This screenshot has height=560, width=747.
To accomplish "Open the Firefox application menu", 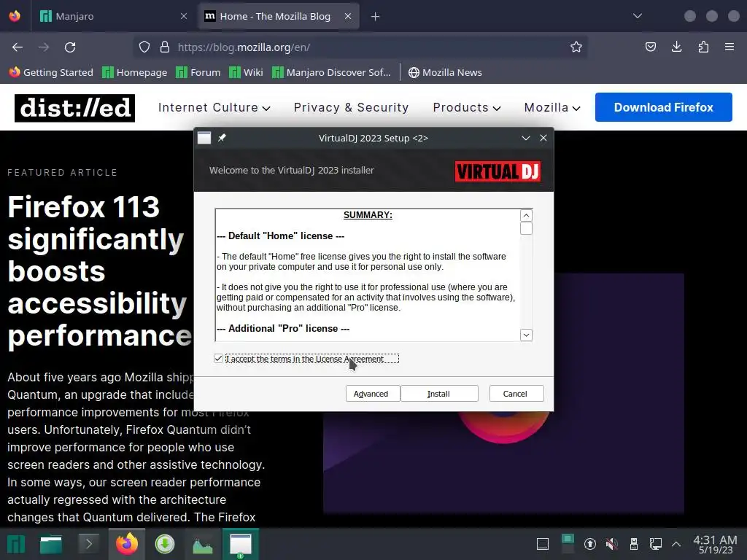I will tap(729, 47).
